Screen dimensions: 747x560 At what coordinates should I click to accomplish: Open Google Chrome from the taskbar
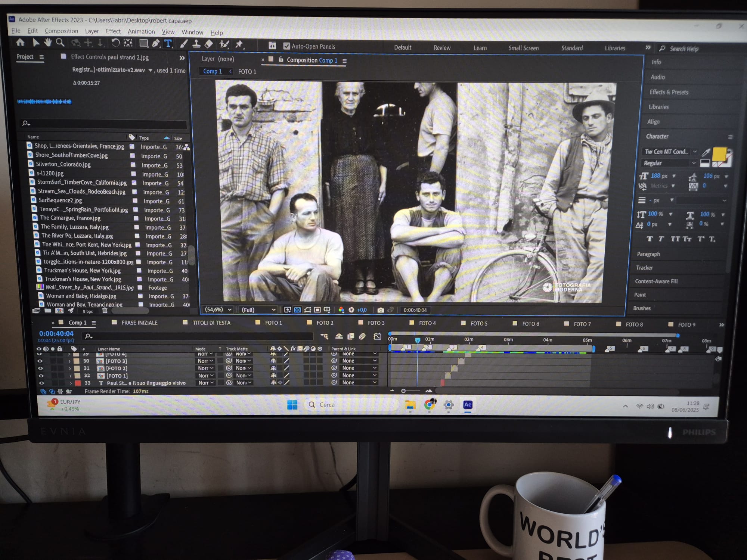430,405
